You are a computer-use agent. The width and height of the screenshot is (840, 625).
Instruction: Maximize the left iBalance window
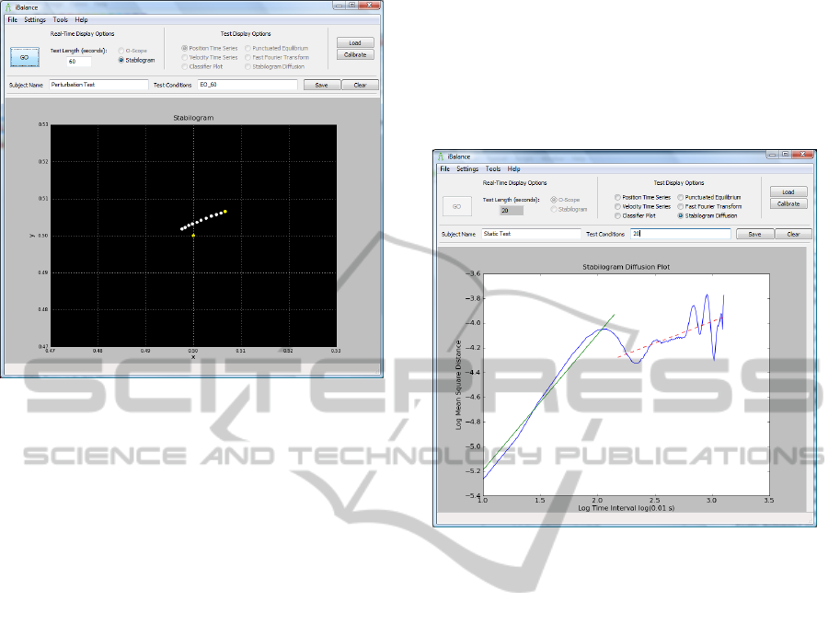click(x=352, y=6)
